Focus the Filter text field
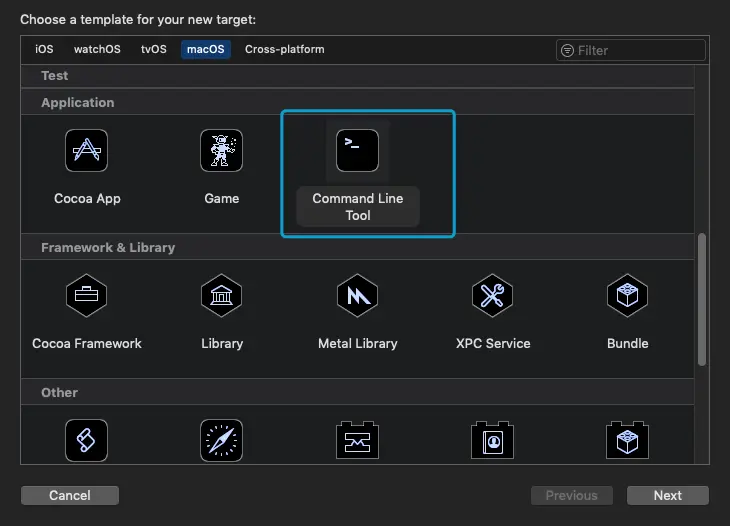The height and width of the screenshot is (526, 730). pos(631,50)
